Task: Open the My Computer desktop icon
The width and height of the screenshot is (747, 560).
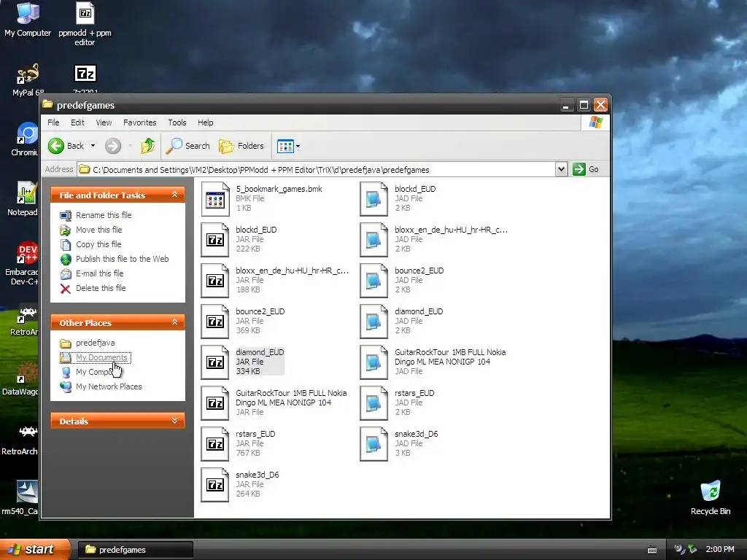Action: [x=28, y=20]
